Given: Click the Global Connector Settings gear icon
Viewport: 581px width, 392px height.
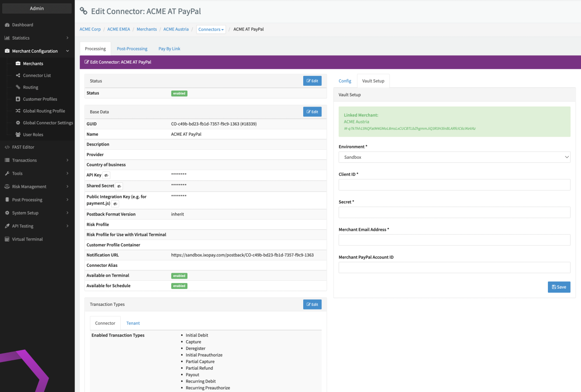Looking at the screenshot, I should [x=18, y=123].
